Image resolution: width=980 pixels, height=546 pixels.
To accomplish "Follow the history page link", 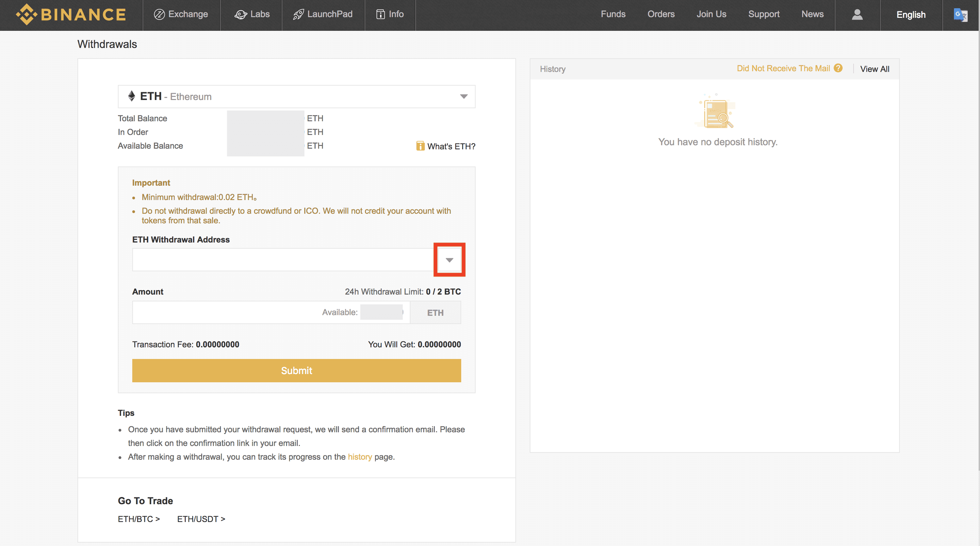I will pyautogui.click(x=359, y=457).
